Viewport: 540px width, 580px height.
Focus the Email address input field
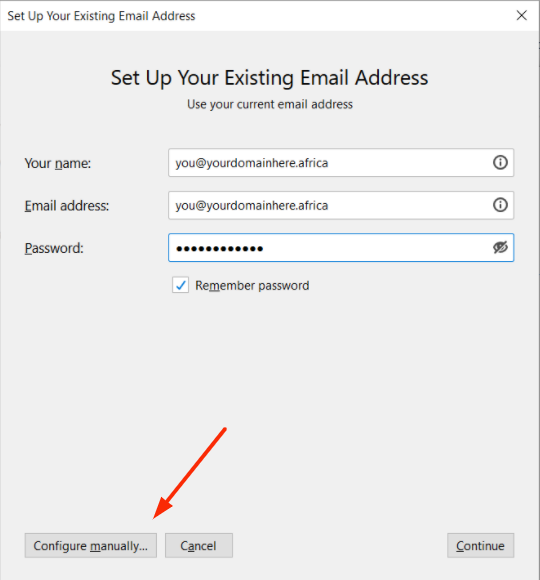point(341,205)
